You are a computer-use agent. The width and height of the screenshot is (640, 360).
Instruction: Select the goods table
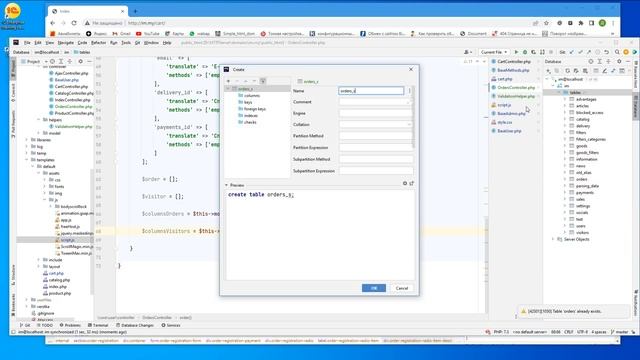point(582,146)
